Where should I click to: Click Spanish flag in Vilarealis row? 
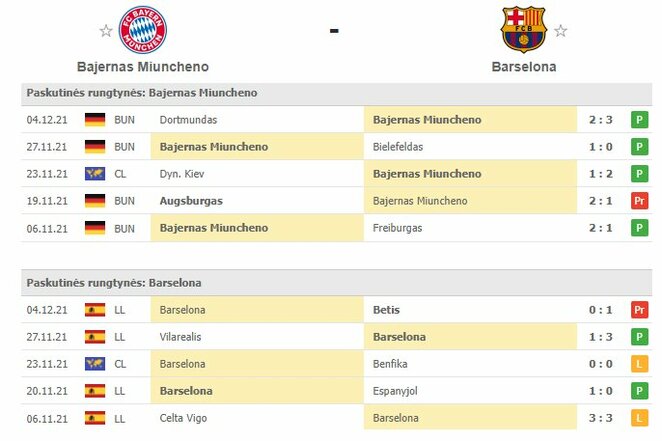point(95,337)
